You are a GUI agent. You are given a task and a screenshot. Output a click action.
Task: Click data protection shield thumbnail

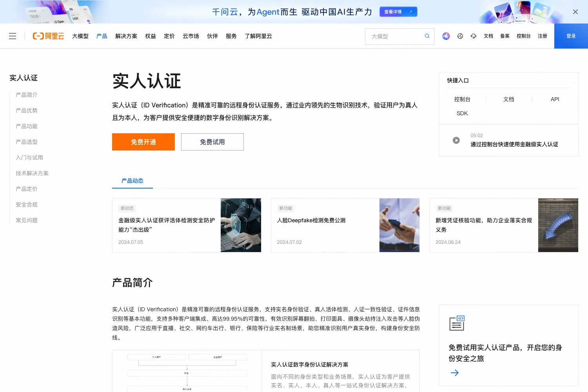pos(241,225)
